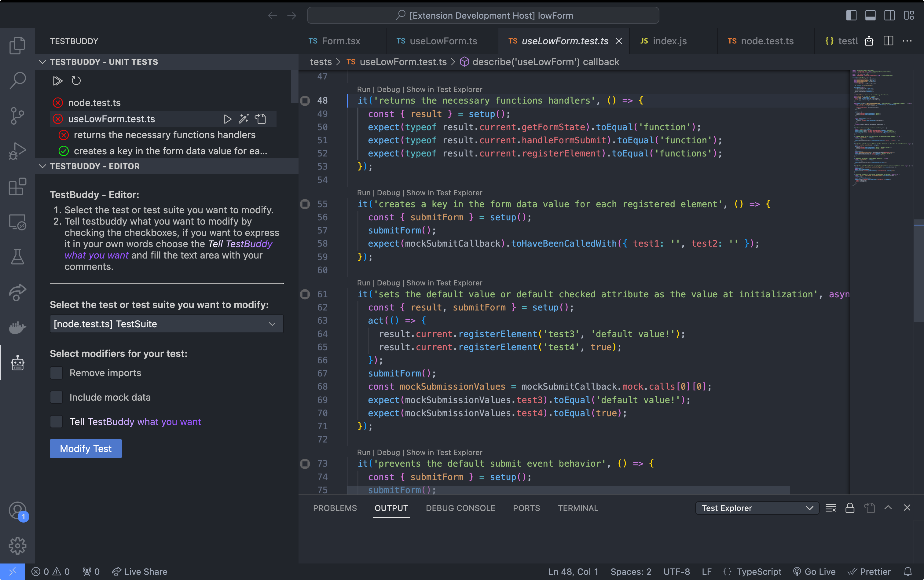Open Remote Explorer icon

pyautogui.click(x=17, y=222)
